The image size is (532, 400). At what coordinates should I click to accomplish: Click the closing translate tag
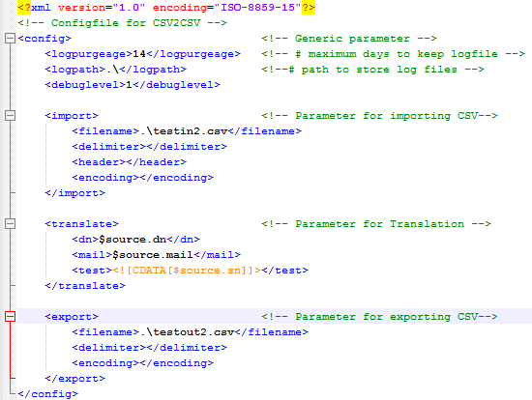(x=85, y=286)
